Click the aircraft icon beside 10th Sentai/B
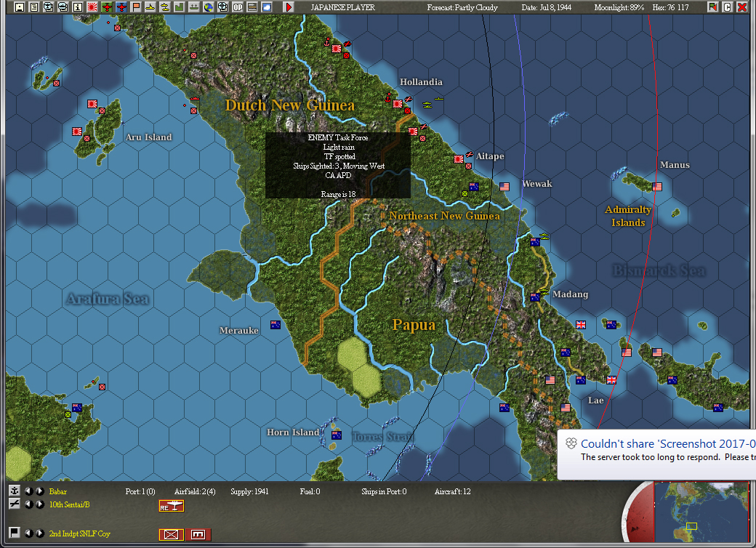Viewport: 756px width, 548px height. [15, 504]
